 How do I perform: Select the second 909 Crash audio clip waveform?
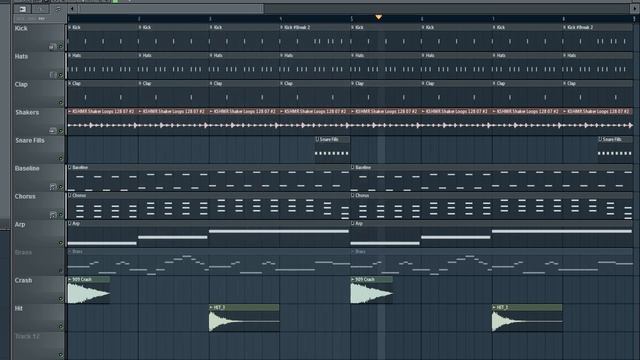(x=371, y=293)
